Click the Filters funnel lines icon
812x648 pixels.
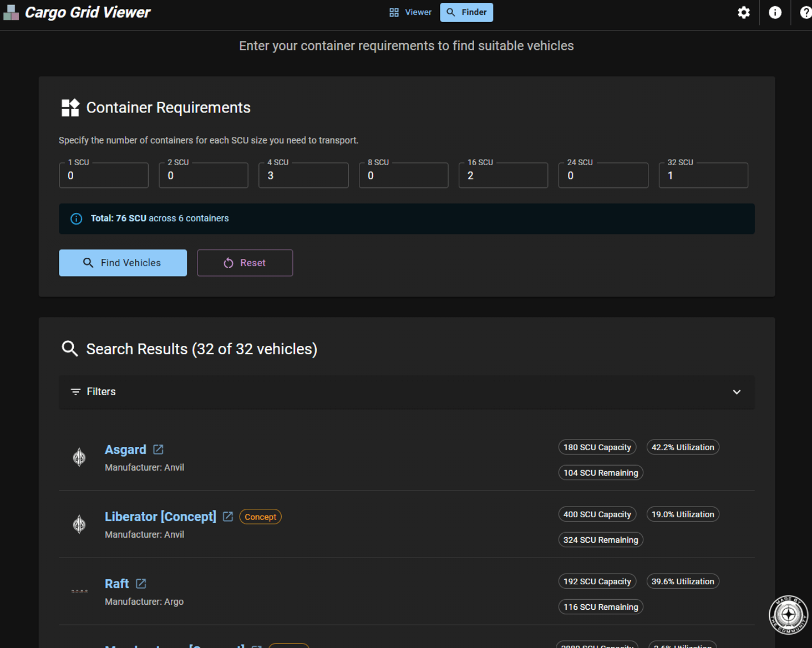click(x=75, y=392)
